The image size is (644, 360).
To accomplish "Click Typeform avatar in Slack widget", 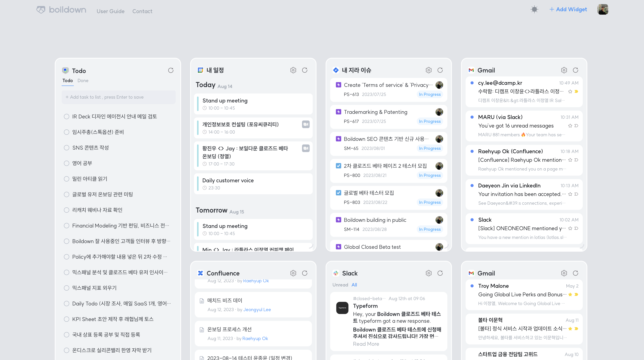I will pos(342,308).
